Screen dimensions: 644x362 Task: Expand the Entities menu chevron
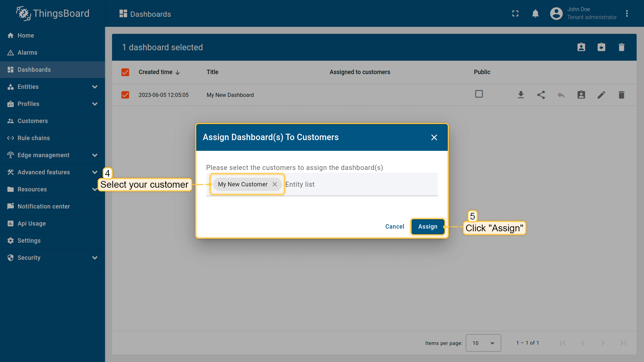95,87
